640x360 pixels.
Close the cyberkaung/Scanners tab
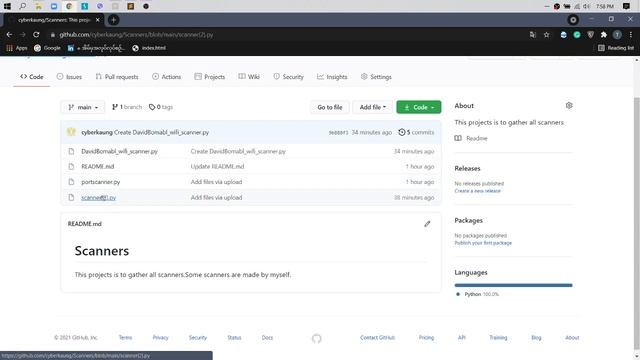click(x=98, y=20)
